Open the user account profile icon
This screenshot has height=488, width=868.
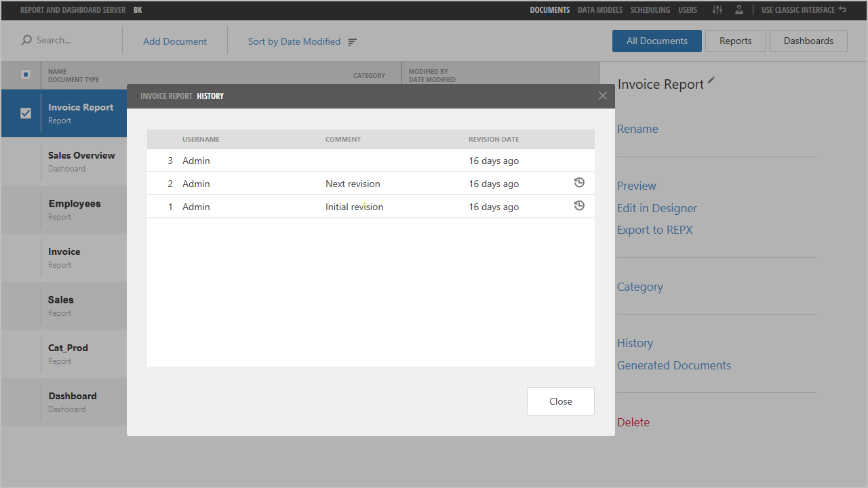click(738, 10)
